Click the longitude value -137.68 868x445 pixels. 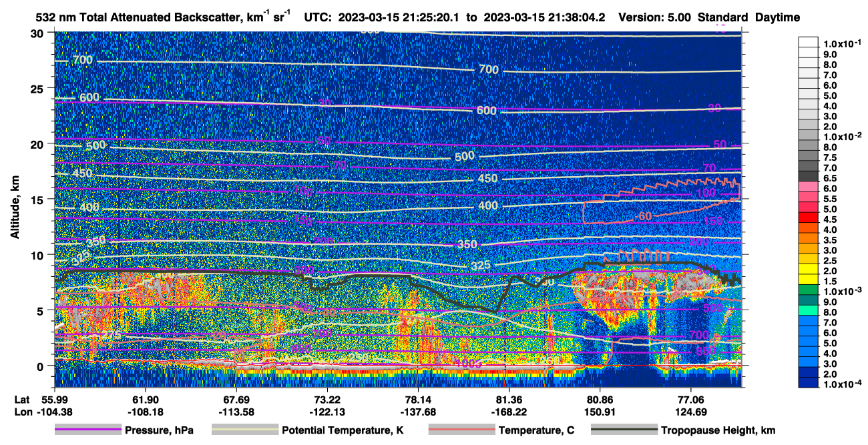[x=417, y=411]
